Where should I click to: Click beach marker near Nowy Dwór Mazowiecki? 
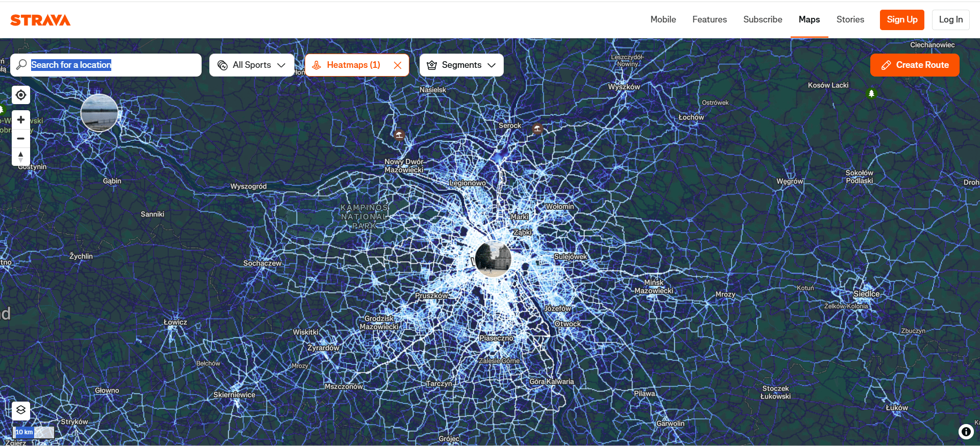(399, 135)
